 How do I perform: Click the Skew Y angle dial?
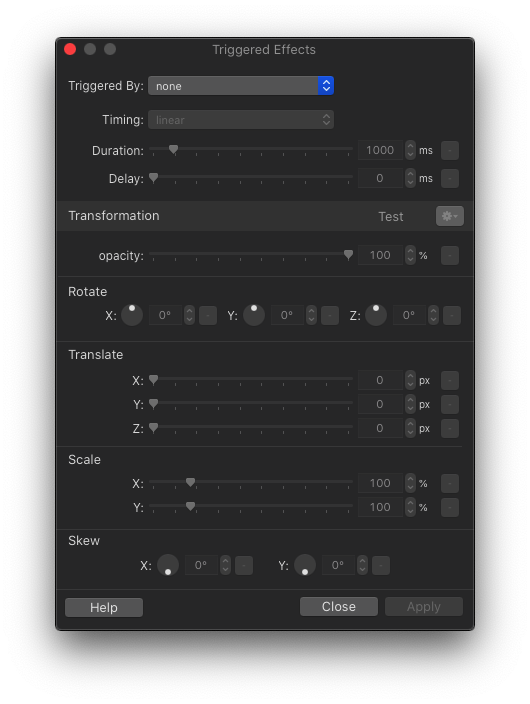click(x=305, y=565)
